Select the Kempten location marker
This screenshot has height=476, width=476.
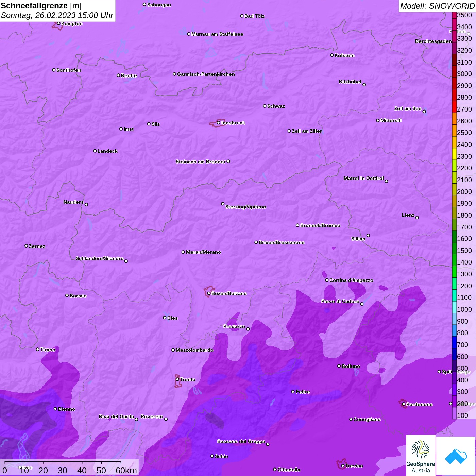point(58,23)
